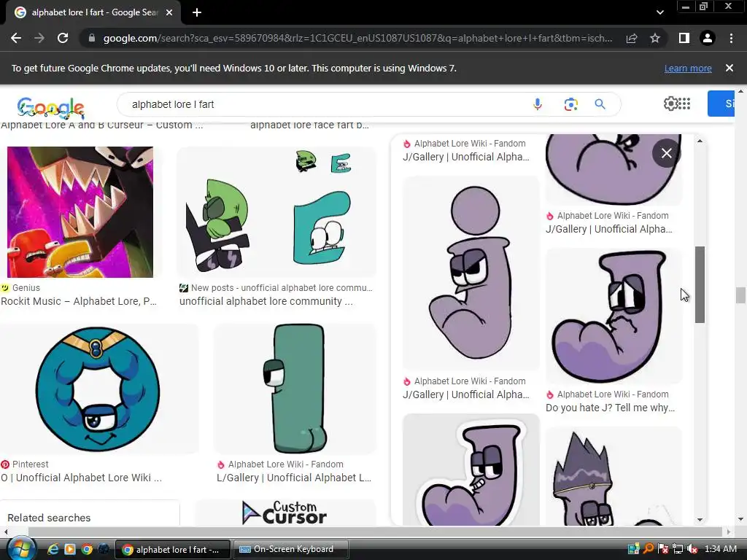The image size is (747, 560).
Task: Go to the Google home logo
Action: (50, 108)
